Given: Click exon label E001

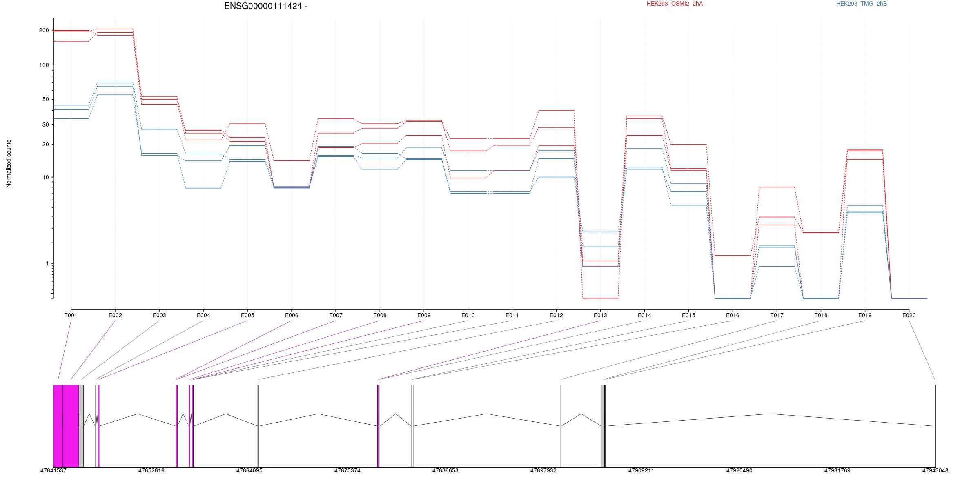Looking at the screenshot, I should click(x=71, y=315).
